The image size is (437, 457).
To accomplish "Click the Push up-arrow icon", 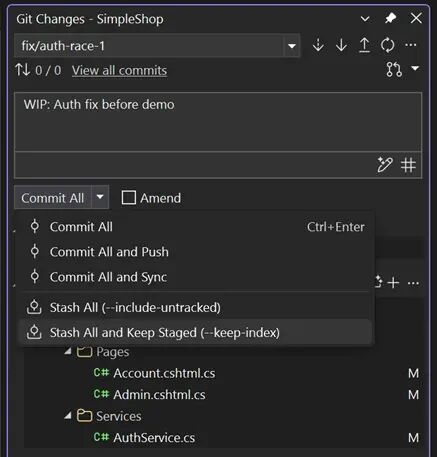I will [x=364, y=45].
